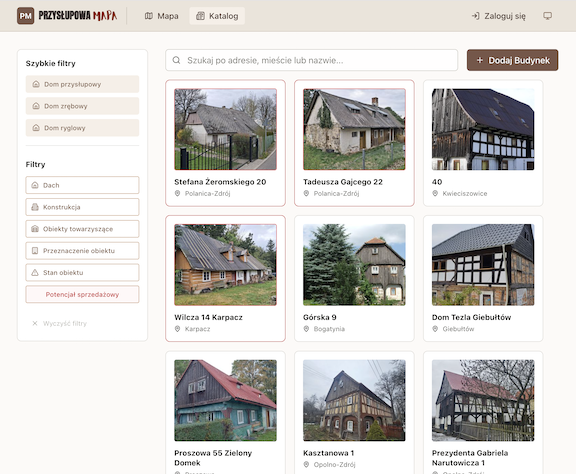The image size is (576, 474).
Task: Toggle the Dom zrębowy quick filter
Action: (82, 106)
